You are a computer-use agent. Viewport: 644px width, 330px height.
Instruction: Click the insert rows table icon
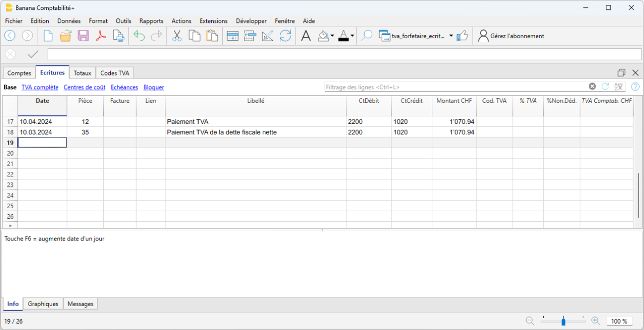point(250,36)
